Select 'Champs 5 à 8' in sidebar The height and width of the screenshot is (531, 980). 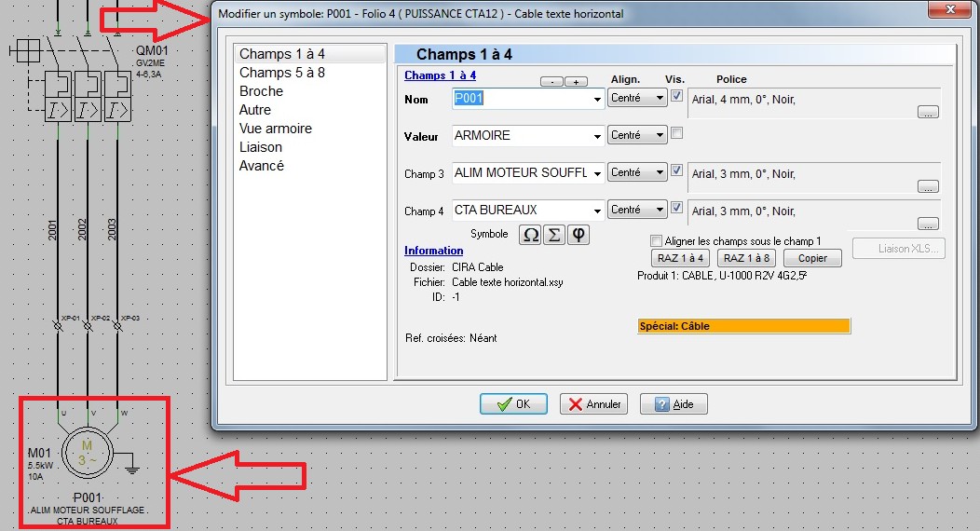281,73
